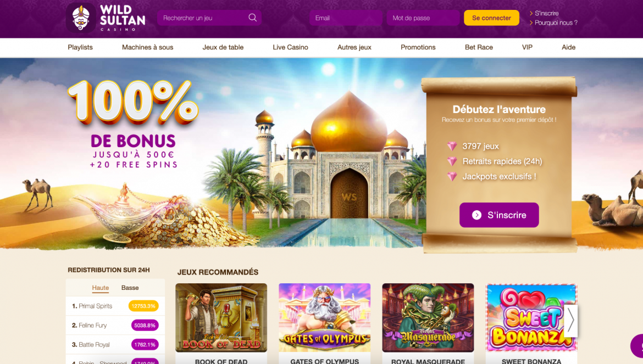This screenshot has width=643, height=364.
Task: Open the Promotions menu item
Action: tap(418, 48)
